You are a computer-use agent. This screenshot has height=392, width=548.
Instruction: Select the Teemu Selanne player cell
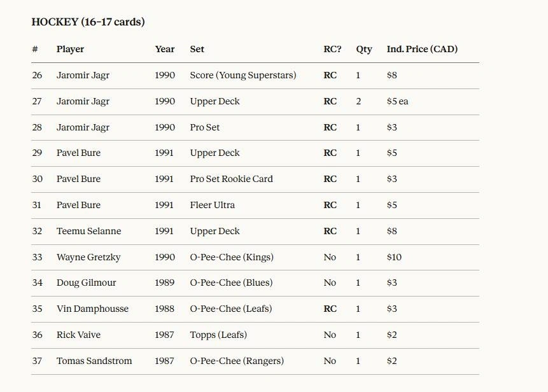pos(88,231)
